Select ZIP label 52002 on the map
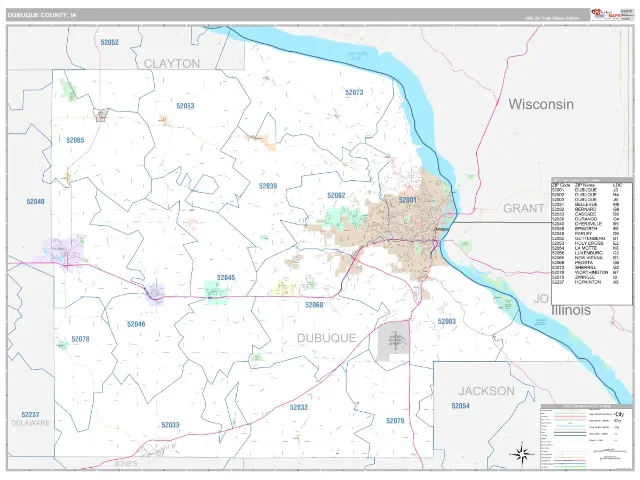The image size is (640, 480). tap(336, 196)
